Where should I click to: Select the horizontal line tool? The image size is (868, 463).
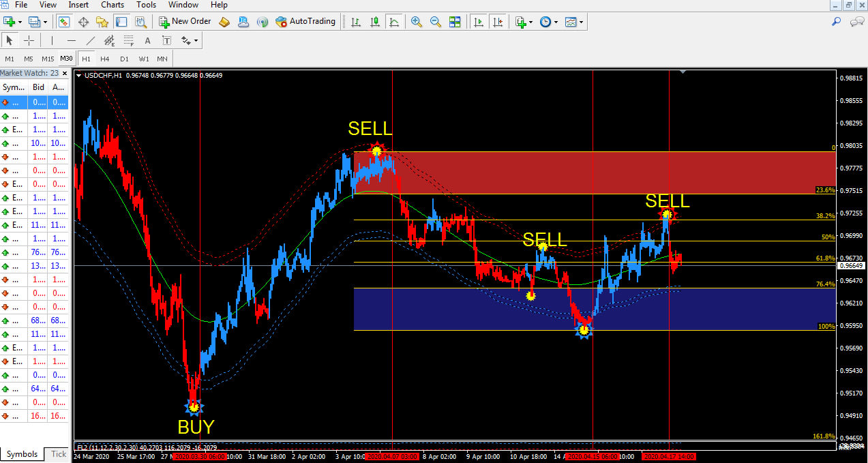(x=71, y=41)
